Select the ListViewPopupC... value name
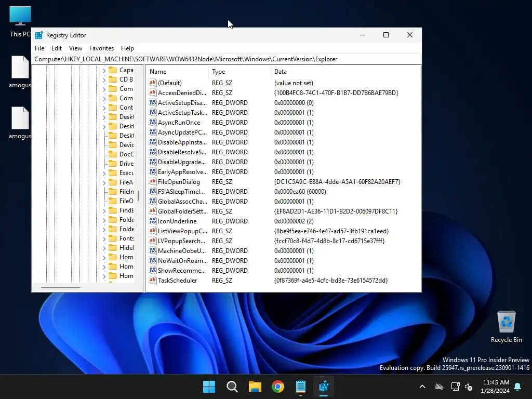 click(182, 231)
